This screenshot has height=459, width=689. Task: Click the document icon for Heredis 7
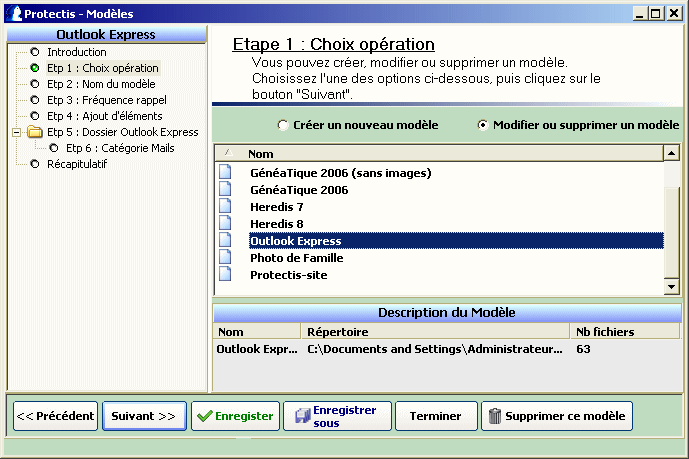(225, 206)
